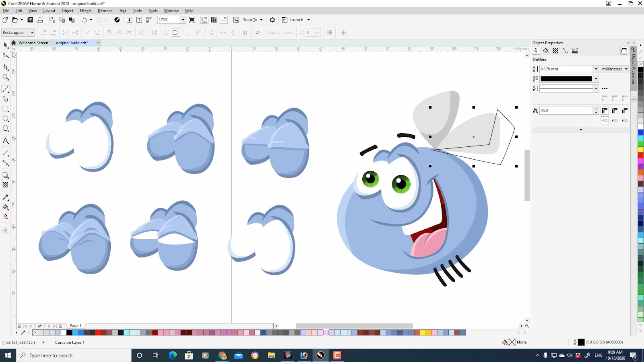Pick the Artistic Media tool
The width and height of the screenshot is (644, 362).
[x=6, y=99]
